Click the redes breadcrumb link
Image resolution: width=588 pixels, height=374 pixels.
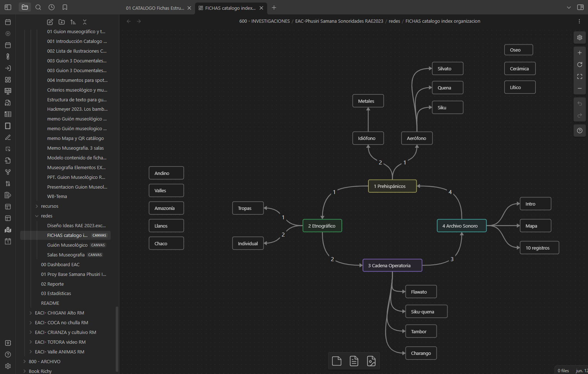[x=394, y=21]
